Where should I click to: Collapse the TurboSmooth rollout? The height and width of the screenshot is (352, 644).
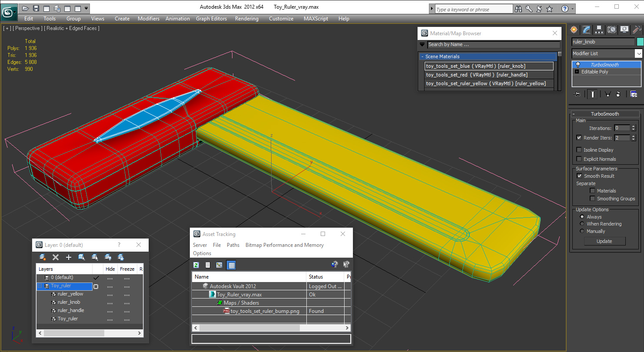[x=574, y=114]
